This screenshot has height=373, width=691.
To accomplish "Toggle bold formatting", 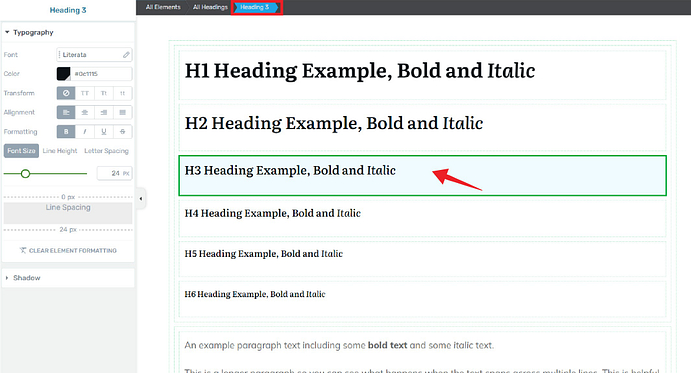I will (x=66, y=131).
